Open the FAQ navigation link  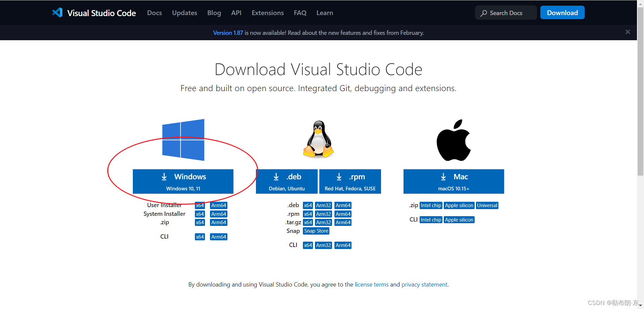[300, 13]
